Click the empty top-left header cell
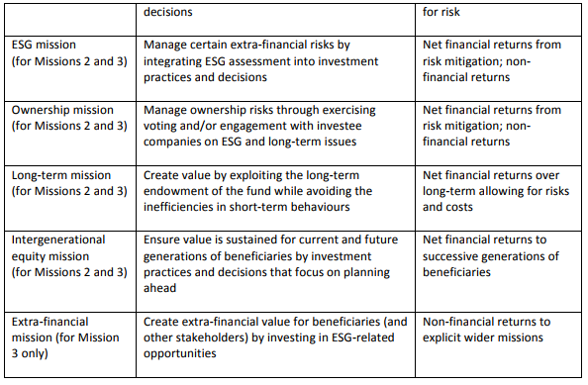This screenshot has width=588, height=385. point(70,20)
